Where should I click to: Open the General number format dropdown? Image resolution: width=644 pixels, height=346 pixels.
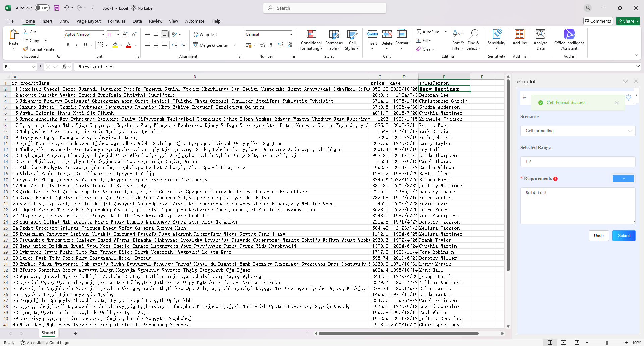291,34
